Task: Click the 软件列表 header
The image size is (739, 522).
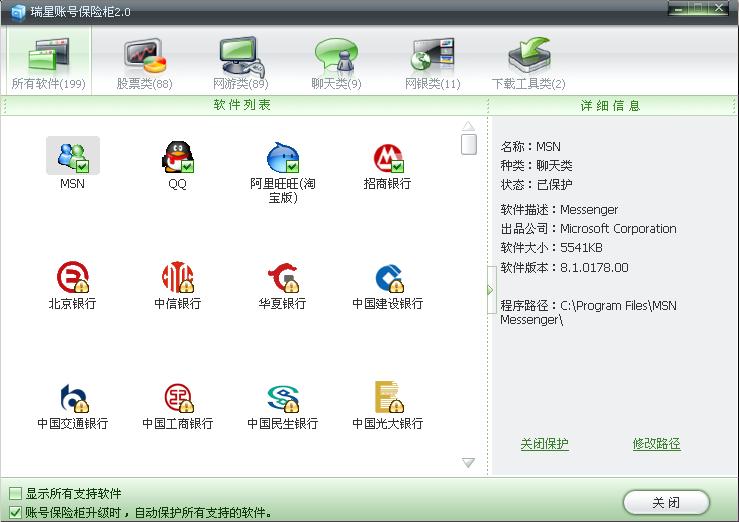Action: 242,105
